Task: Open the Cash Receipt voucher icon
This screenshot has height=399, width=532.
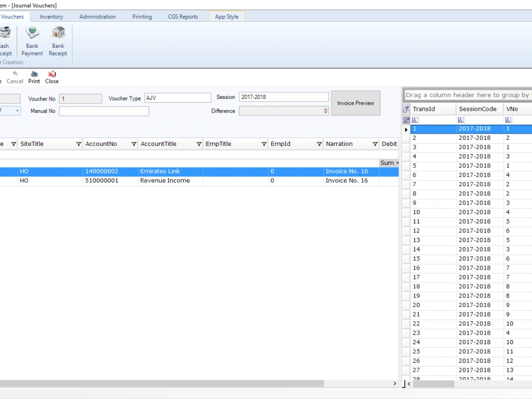Action: click(x=5, y=41)
